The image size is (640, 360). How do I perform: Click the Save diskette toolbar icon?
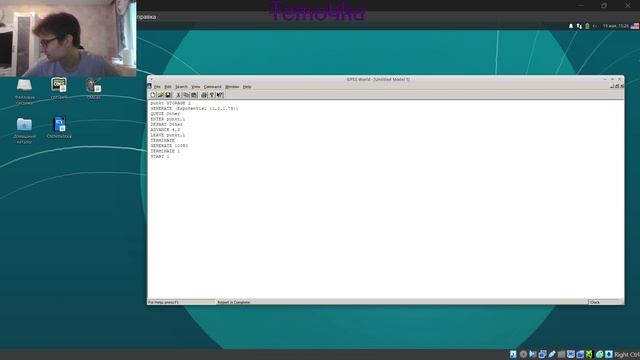(x=168, y=95)
